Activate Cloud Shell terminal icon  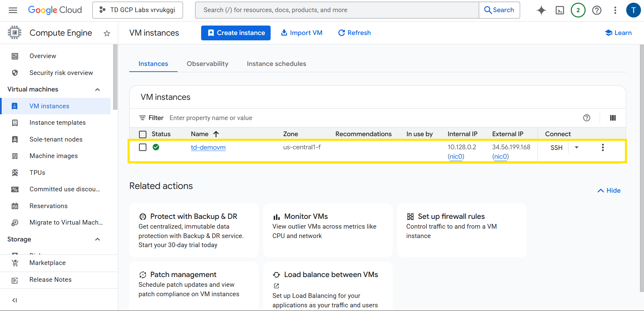point(560,10)
